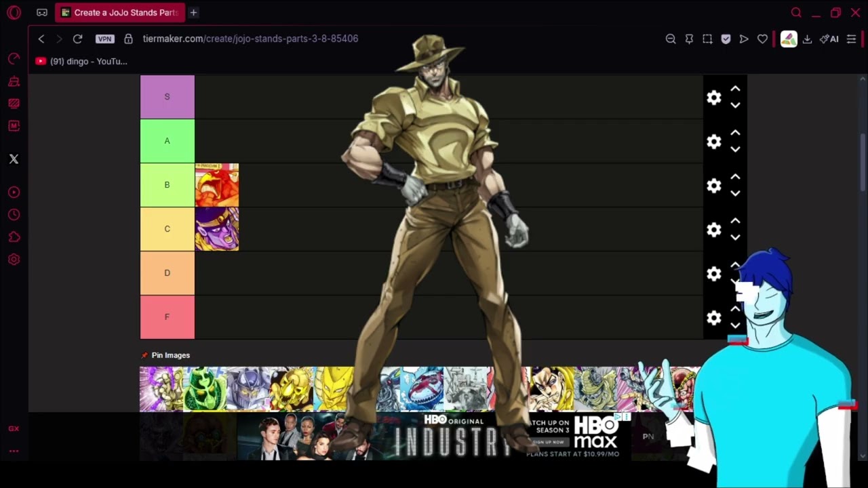Open settings gear for F tier row
Viewport: 868px width, 488px height.
click(x=714, y=318)
